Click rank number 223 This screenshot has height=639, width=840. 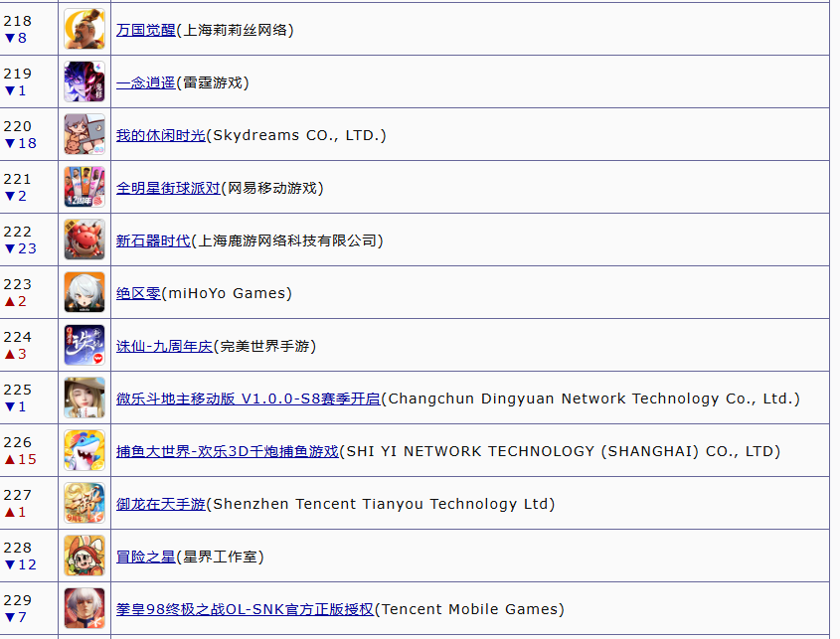click(x=18, y=284)
